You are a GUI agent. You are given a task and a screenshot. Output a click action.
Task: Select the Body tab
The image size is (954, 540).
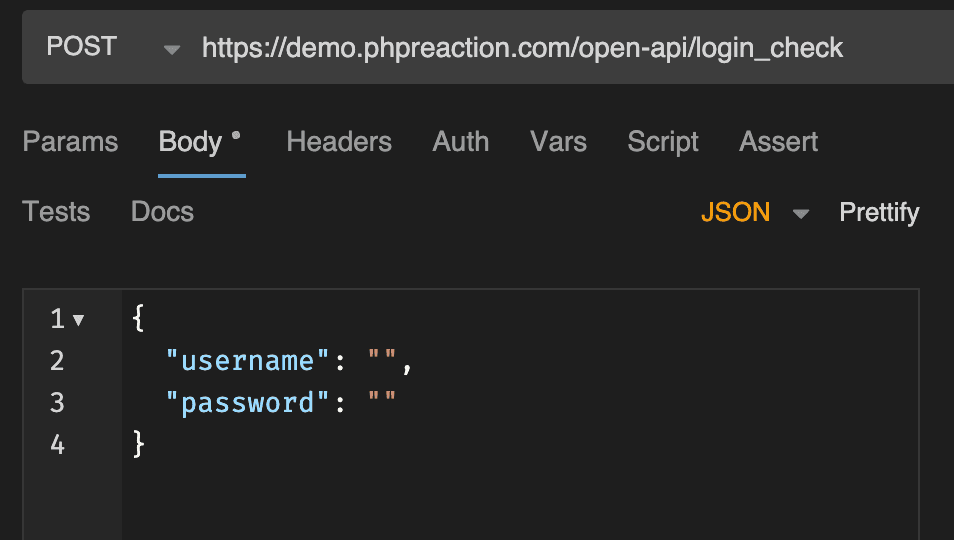tap(191, 142)
